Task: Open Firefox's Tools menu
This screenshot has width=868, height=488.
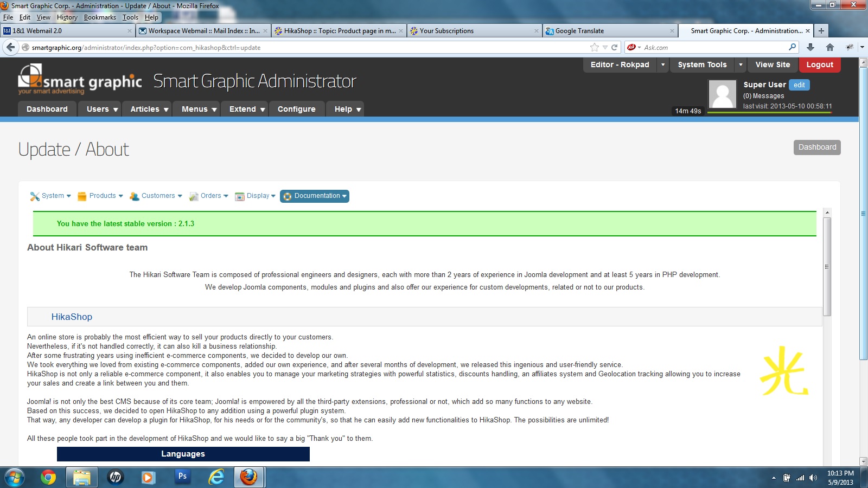Action: (130, 17)
